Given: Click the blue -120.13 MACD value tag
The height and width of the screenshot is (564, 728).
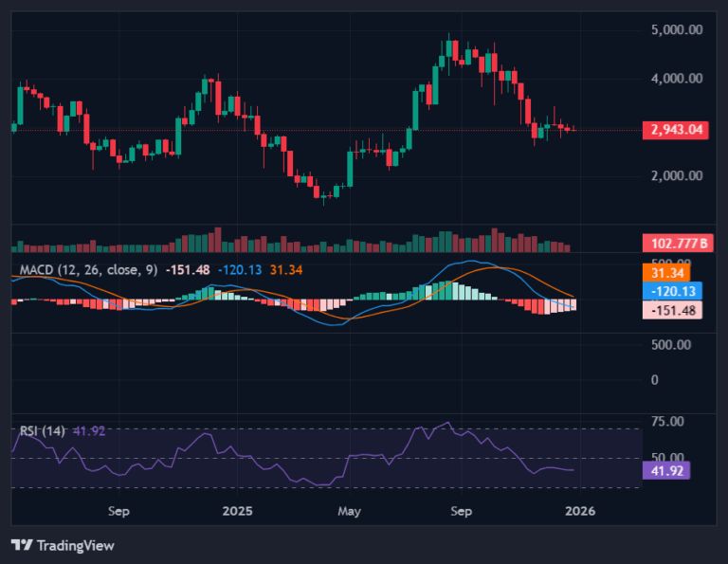Looking at the screenshot, I should (672, 291).
